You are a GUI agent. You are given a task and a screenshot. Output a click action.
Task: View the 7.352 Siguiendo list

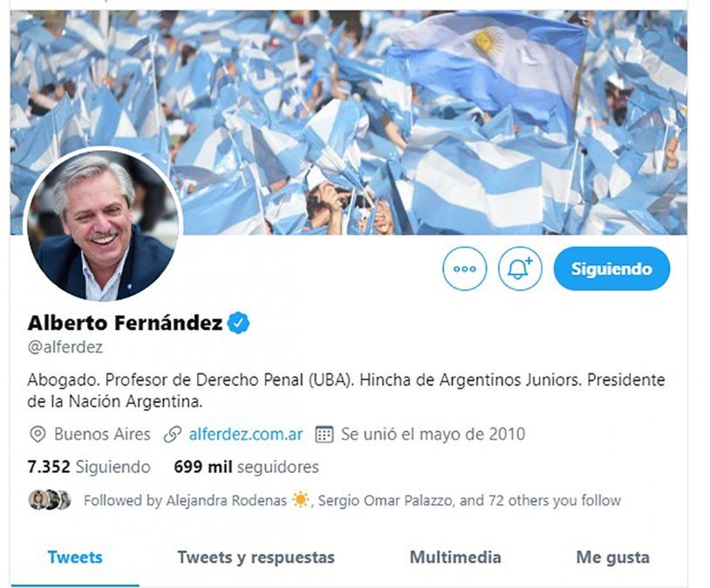coord(89,467)
